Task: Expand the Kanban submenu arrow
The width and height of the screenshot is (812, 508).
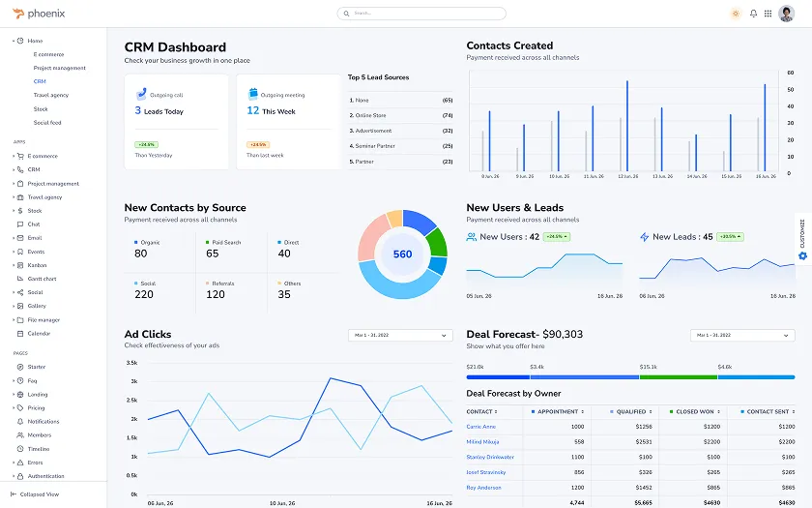Action: 14,265
